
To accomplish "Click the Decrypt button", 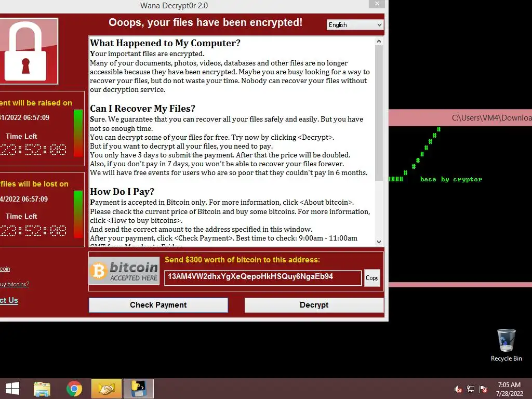I will (314, 305).
